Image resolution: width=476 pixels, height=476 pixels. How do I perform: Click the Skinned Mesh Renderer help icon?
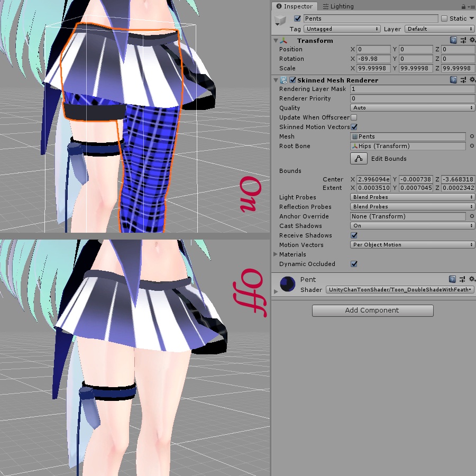pos(453,80)
